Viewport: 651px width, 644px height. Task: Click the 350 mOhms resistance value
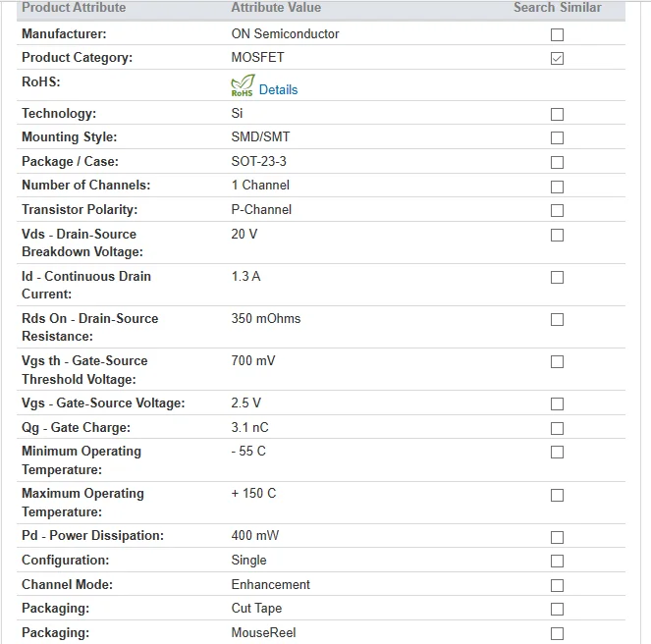point(266,318)
